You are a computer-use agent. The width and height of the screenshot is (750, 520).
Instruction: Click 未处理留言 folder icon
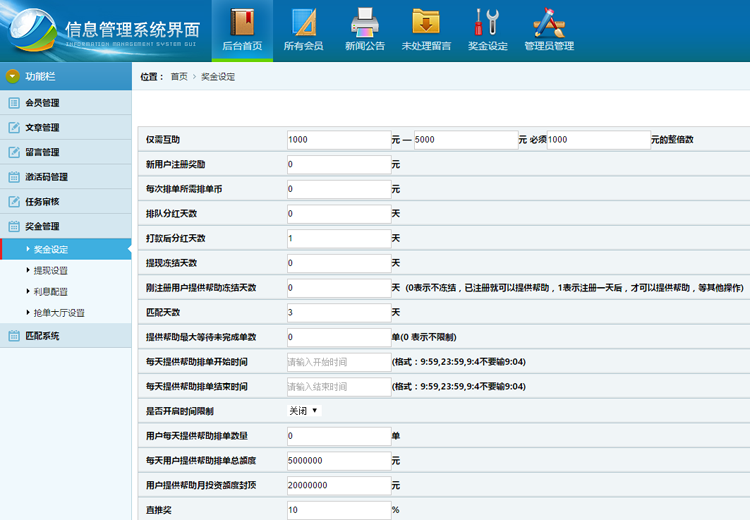point(426,22)
